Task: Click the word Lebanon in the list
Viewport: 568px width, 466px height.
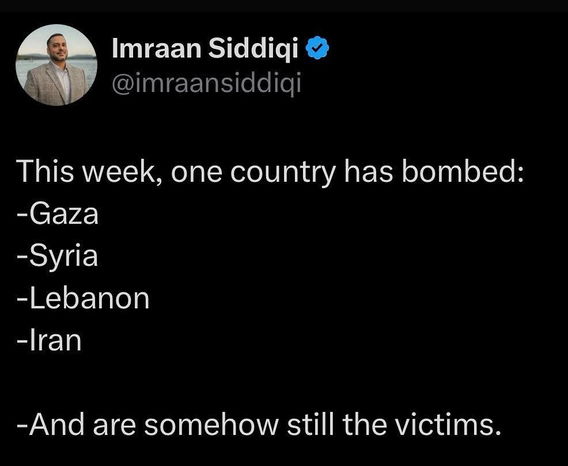Action: coord(89,299)
